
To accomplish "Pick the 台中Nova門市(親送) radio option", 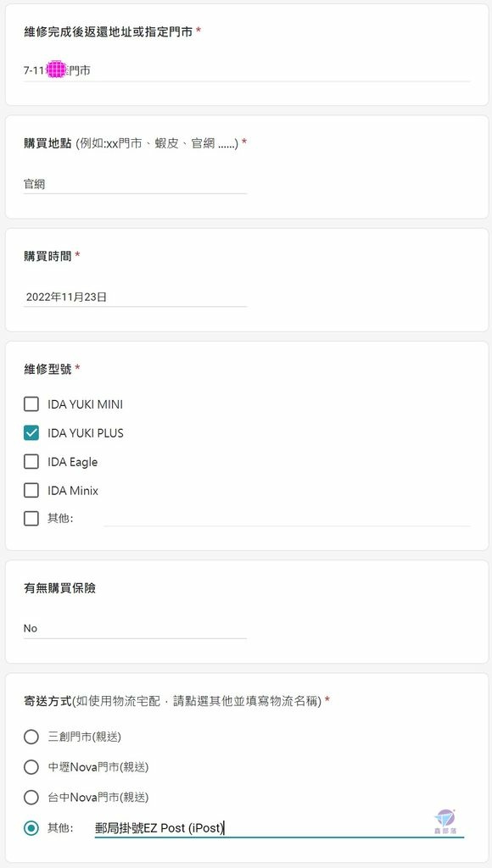I will [x=31, y=798].
